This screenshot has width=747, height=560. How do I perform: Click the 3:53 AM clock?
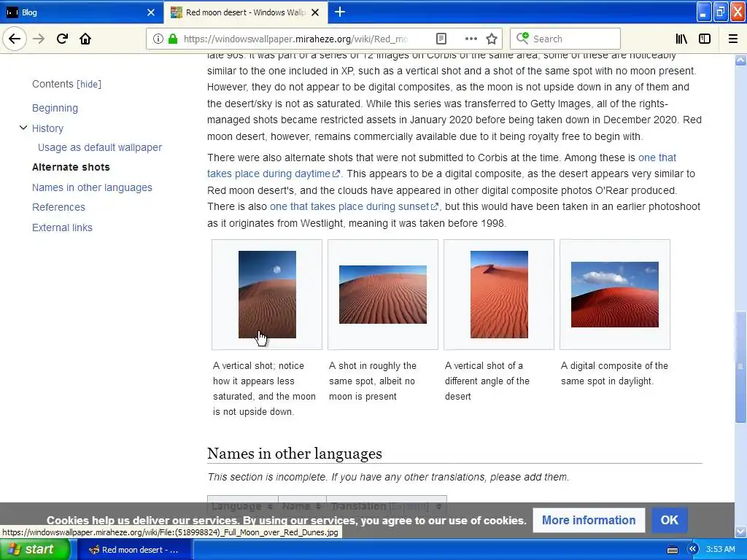(x=720, y=550)
